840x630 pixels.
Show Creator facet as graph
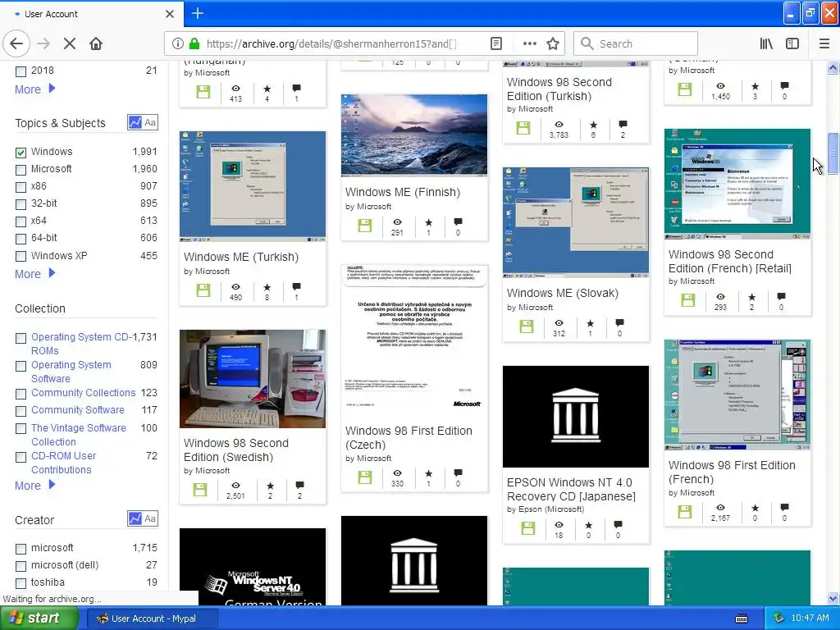[135, 518]
